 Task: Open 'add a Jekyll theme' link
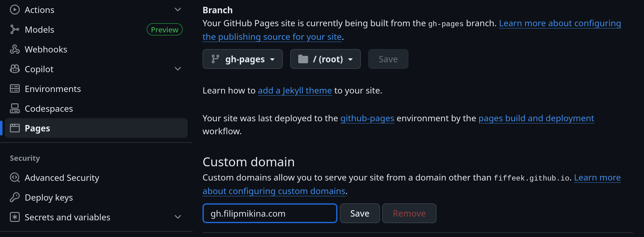[x=295, y=90]
